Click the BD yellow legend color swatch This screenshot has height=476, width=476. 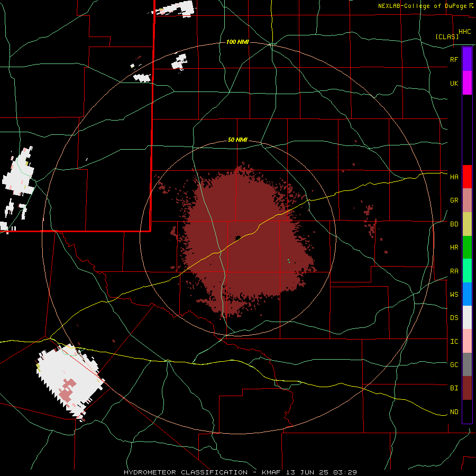(x=467, y=224)
